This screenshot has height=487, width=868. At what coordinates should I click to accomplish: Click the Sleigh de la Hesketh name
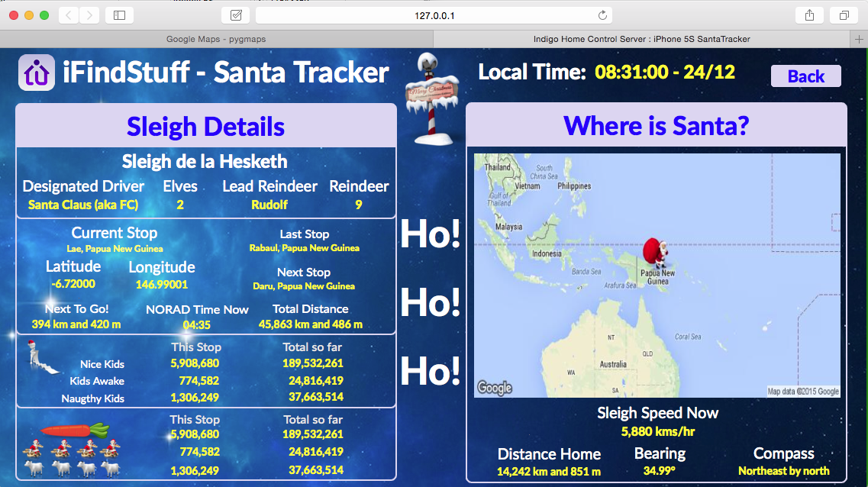point(205,162)
